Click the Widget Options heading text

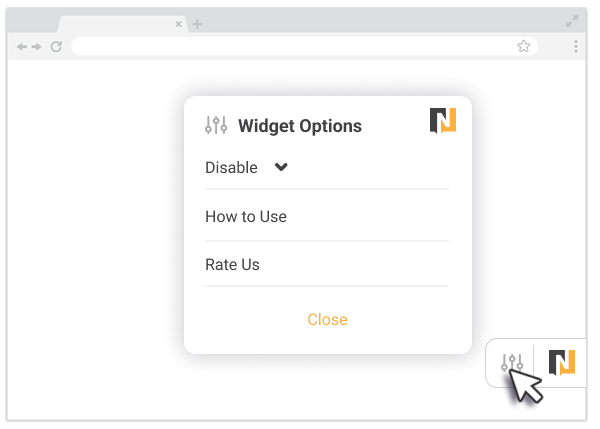click(x=300, y=126)
